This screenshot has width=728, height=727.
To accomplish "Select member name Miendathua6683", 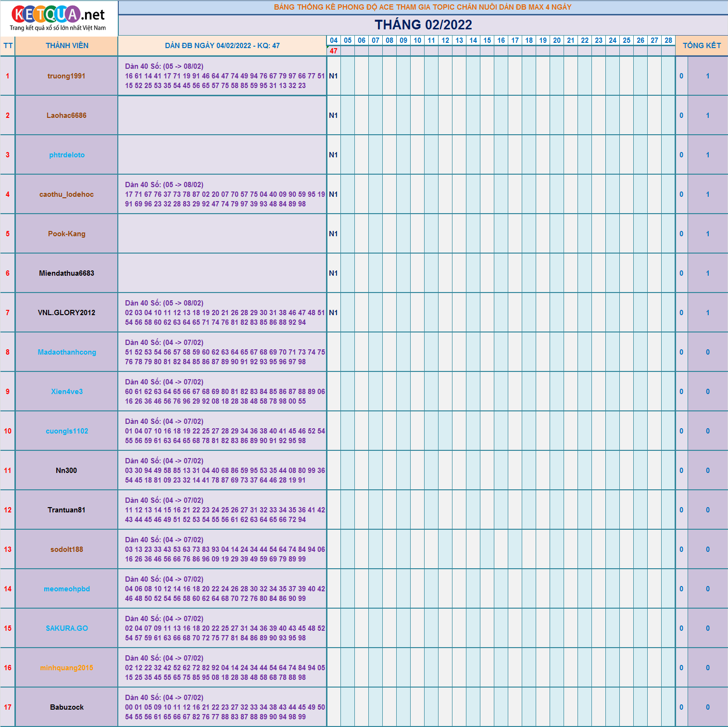I will [x=66, y=273].
